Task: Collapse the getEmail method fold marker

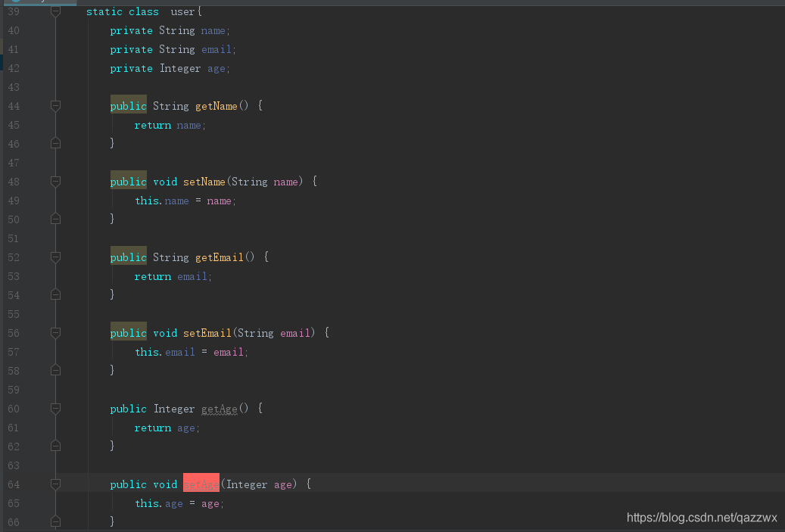Action: pos(55,257)
